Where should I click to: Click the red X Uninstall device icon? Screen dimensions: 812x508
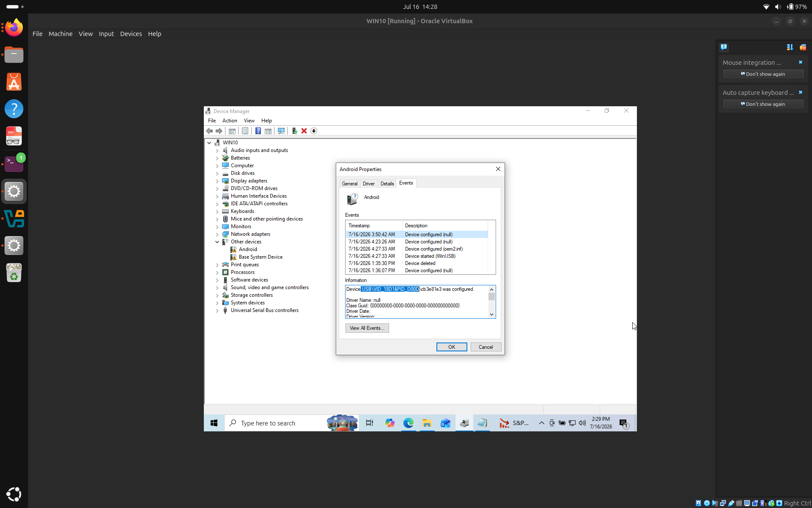tap(304, 131)
